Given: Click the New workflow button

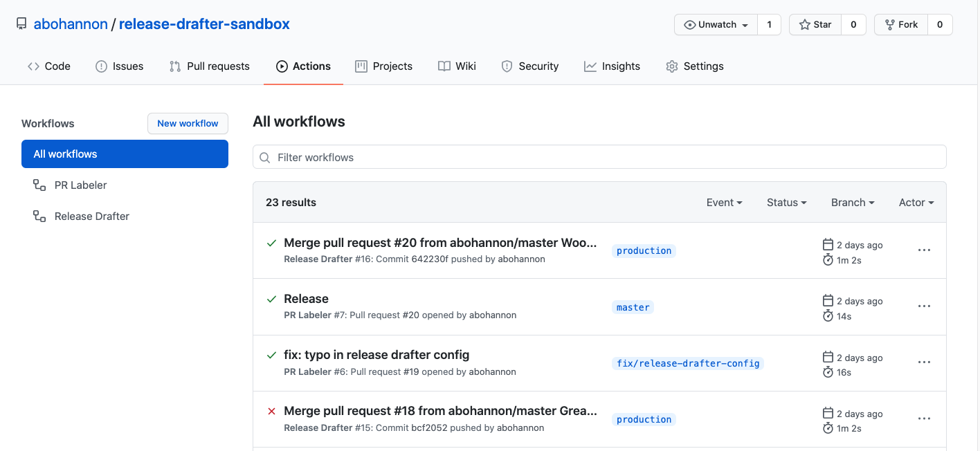Looking at the screenshot, I should click(188, 123).
